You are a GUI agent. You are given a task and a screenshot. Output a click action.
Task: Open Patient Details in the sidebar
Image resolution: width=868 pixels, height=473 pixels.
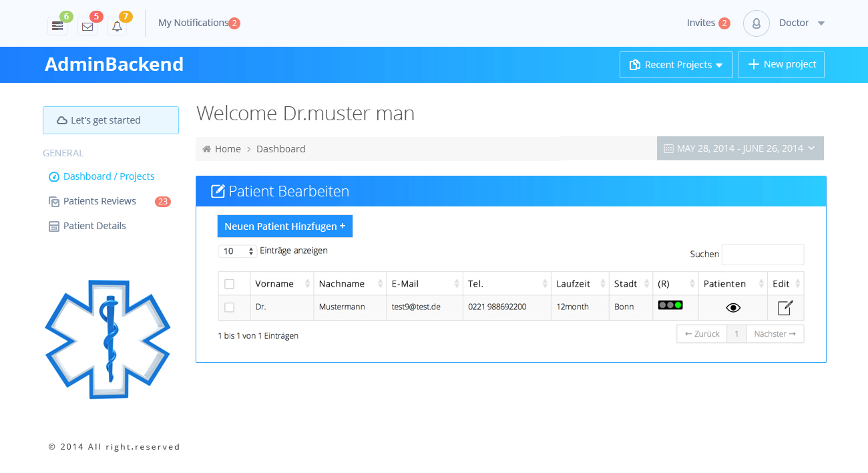[94, 226]
